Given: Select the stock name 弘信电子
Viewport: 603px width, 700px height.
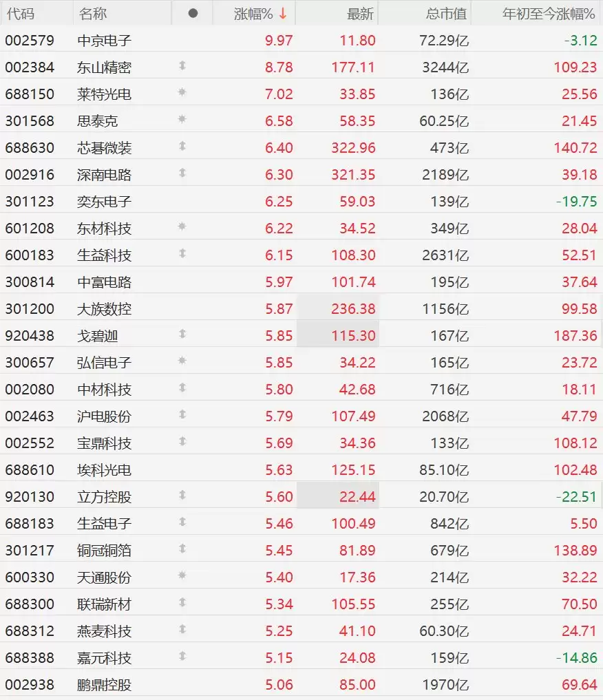Looking at the screenshot, I should 104,363.
